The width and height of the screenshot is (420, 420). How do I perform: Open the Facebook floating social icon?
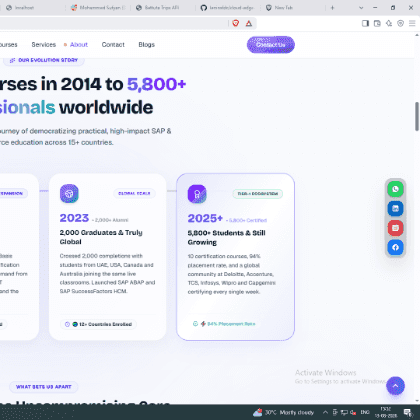coord(395,247)
